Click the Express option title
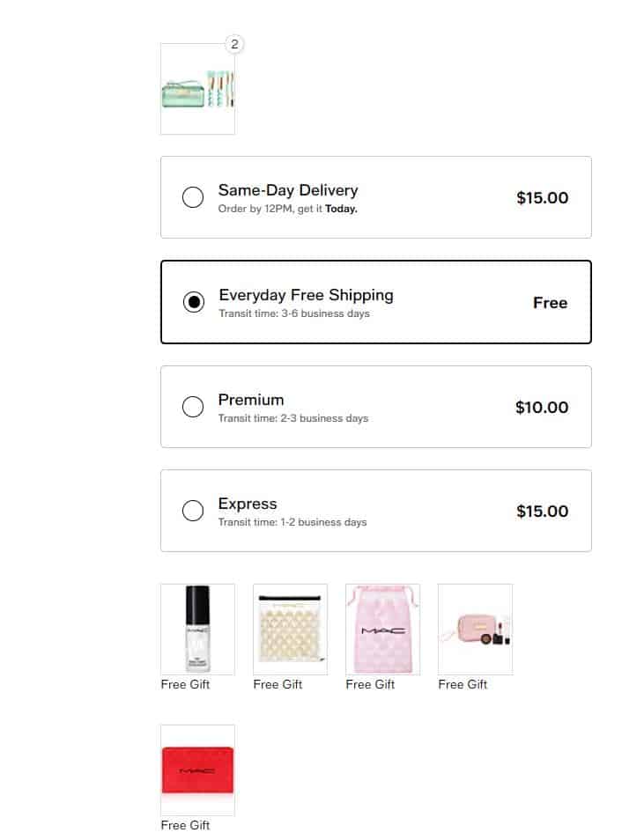This screenshot has width=622, height=840. [248, 504]
